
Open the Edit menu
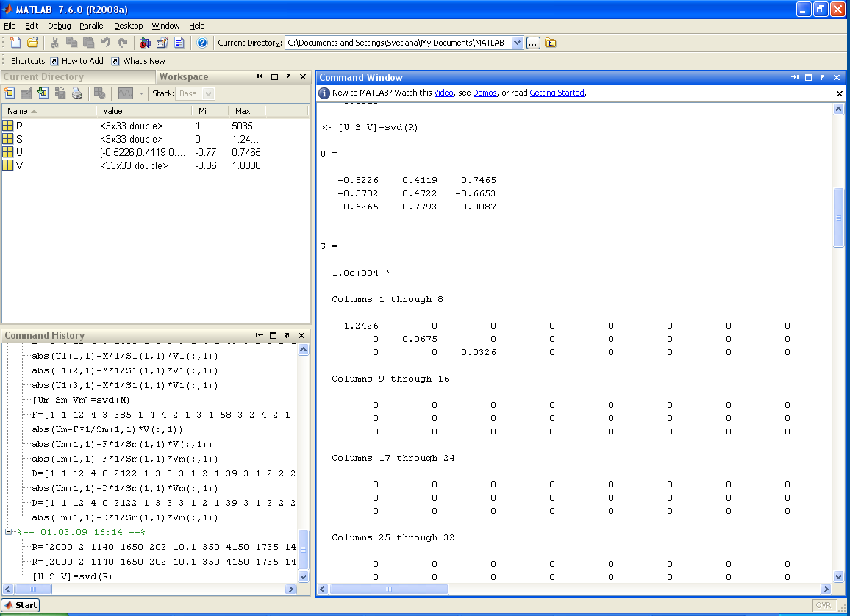[x=32, y=26]
